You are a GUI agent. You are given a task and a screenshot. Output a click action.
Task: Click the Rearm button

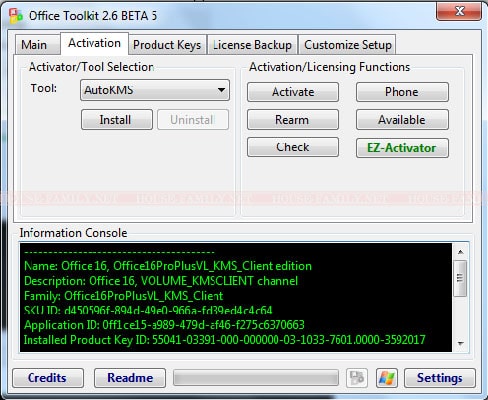click(x=293, y=120)
